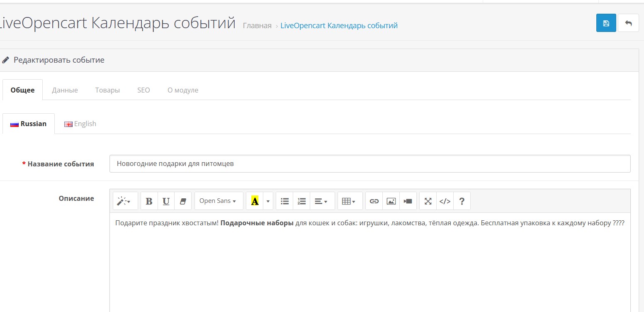This screenshot has width=644, height=312.
Task: Click the insert video icon
Action: tap(408, 201)
